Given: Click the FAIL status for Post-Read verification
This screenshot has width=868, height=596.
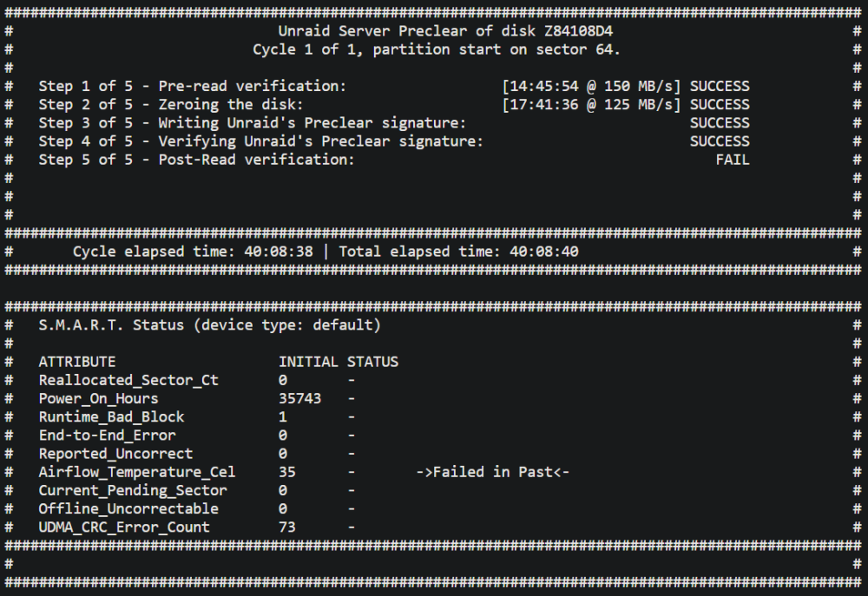Looking at the screenshot, I should (x=733, y=160).
